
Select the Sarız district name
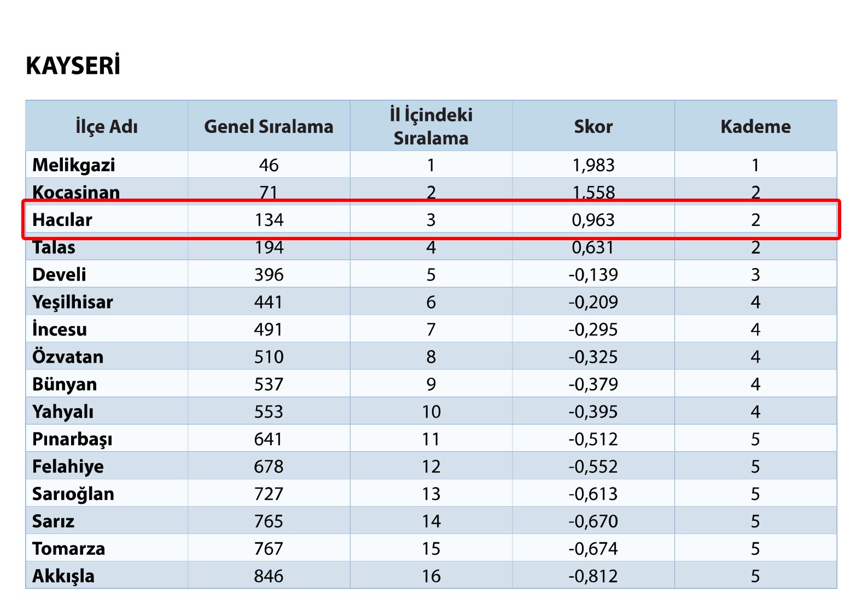[x=53, y=521]
